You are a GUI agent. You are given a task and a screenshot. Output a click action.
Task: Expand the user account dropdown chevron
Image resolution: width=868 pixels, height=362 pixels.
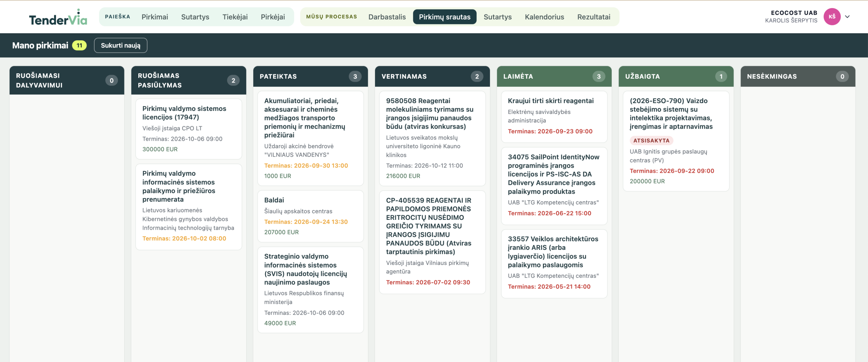click(847, 17)
